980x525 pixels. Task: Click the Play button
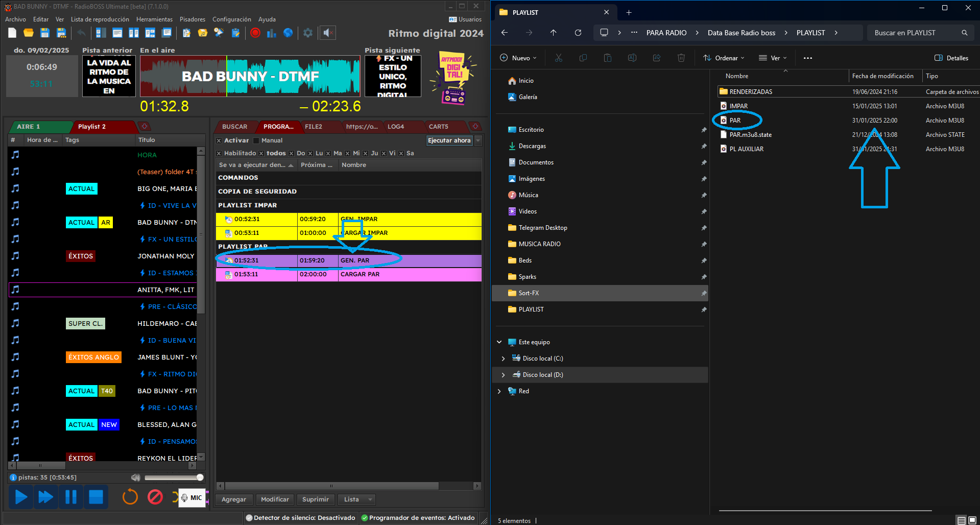(21, 497)
